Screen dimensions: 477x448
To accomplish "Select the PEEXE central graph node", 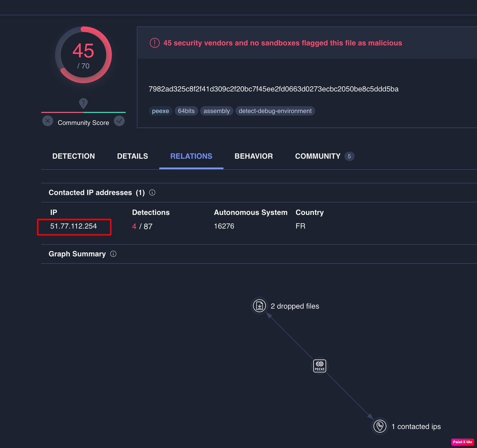I will (x=320, y=366).
